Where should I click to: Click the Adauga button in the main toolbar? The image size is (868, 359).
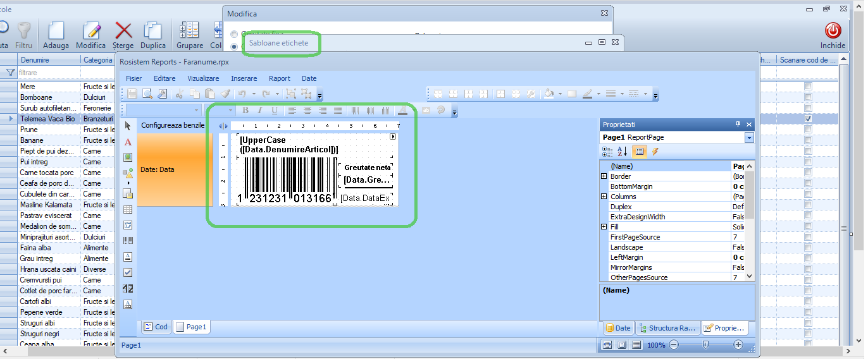[56, 35]
